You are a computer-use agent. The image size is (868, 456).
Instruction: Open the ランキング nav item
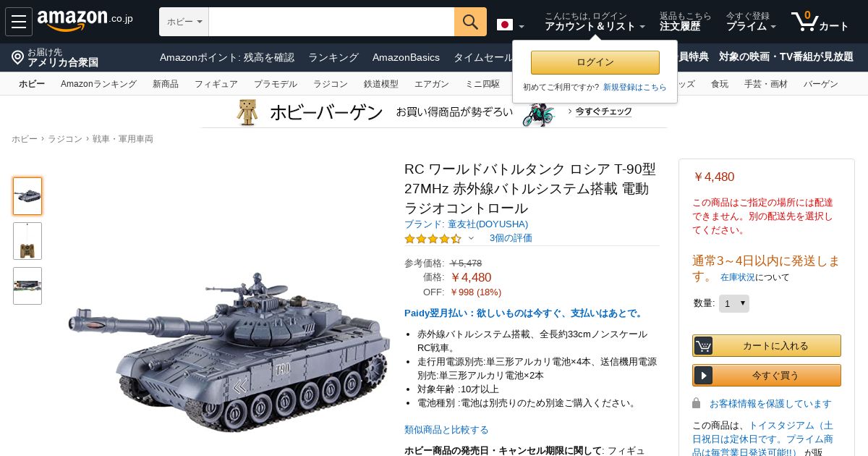[x=333, y=57]
